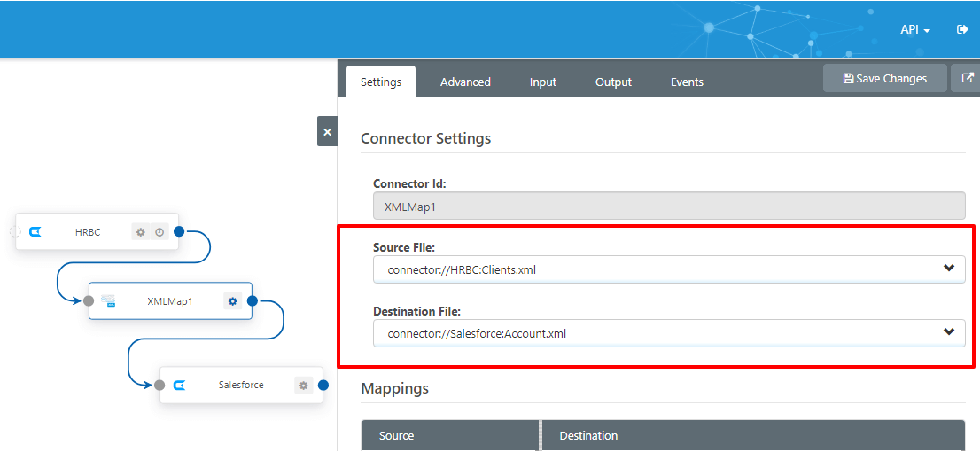Expand the Source File dropdown

click(949, 269)
